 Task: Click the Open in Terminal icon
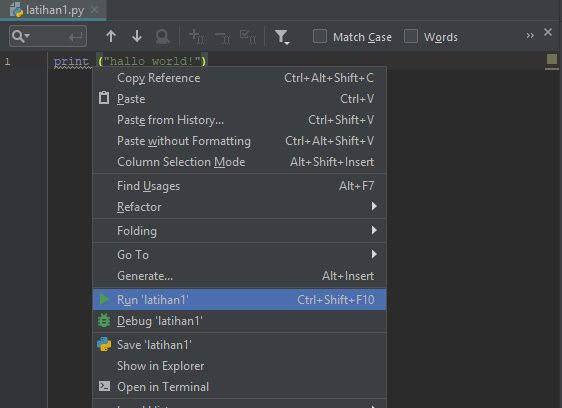coord(104,386)
